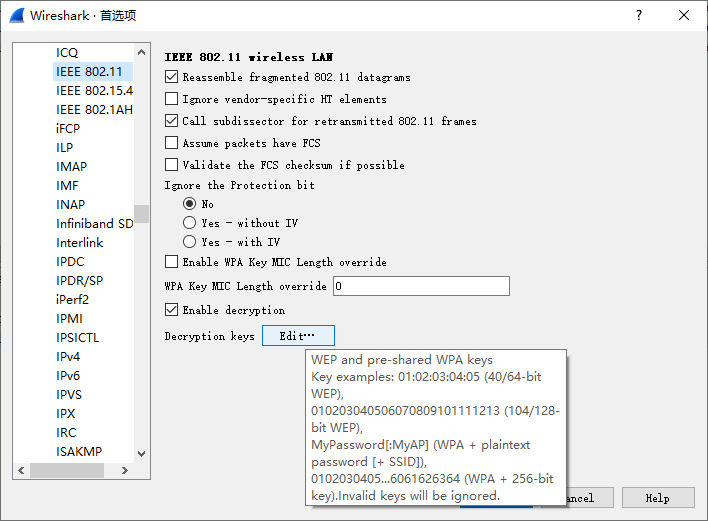Select IMAP in the protocol list
Image resolution: width=708 pixels, height=521 pixels.
(x=71, y=167)
